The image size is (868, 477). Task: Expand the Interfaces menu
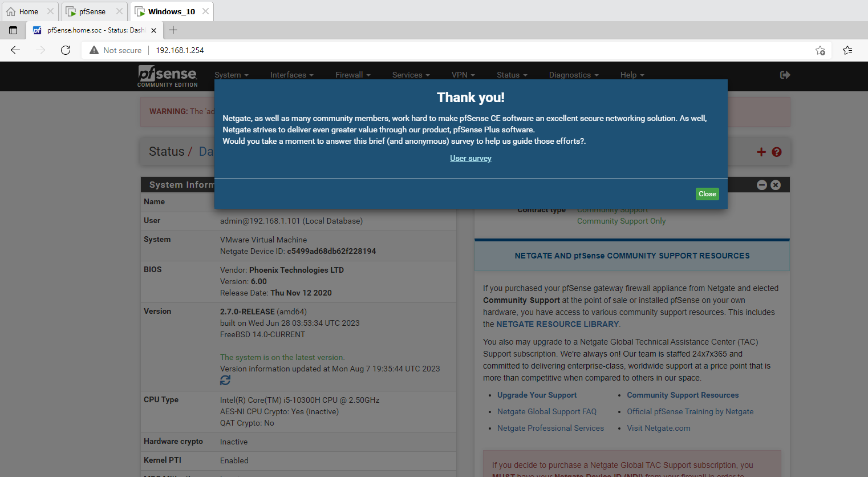pyautogui.click(x=291, y=75)
